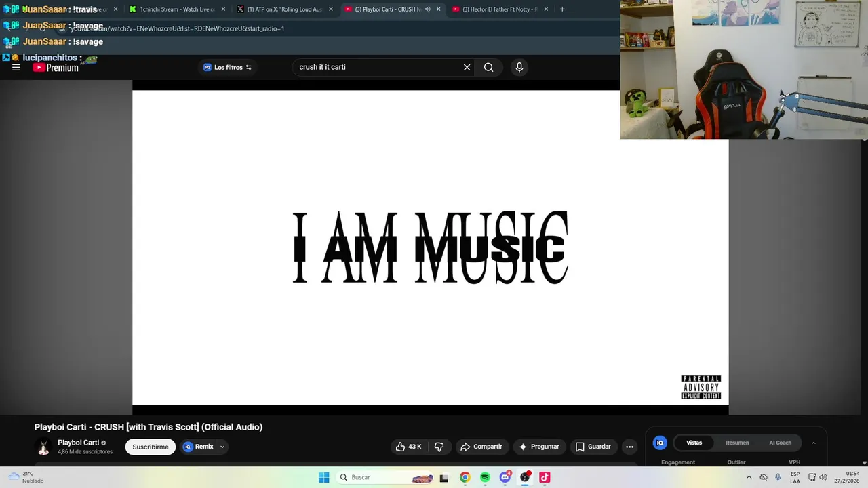This screenshot has width=868, height=488.
Task: Click the VPH label in vidIQ panel
Action: (795, 462)
